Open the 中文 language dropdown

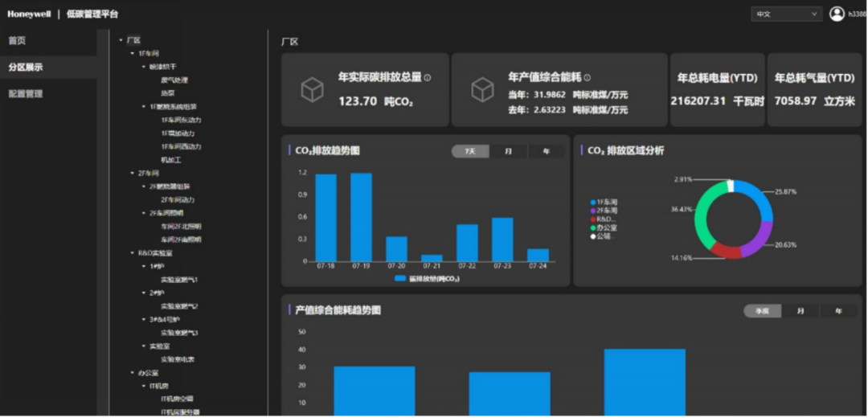coord(786,14)
